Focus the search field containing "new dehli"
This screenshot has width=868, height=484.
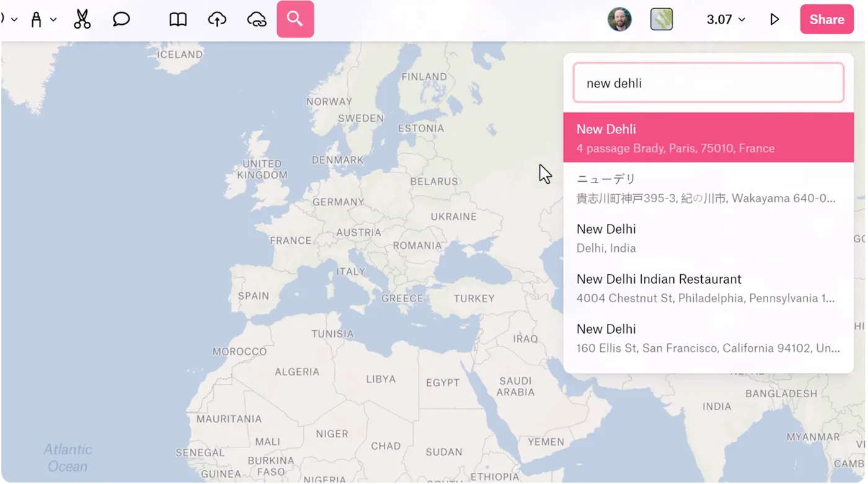[x=708, y=83]
